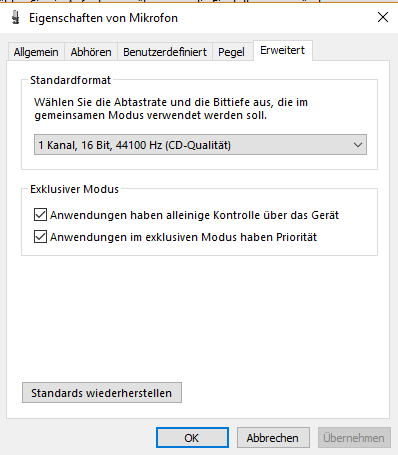The width and height of the screenshot is (398, 455).
Task: Select the Benutzerdefiniert tab
Action: pos(165,52)
